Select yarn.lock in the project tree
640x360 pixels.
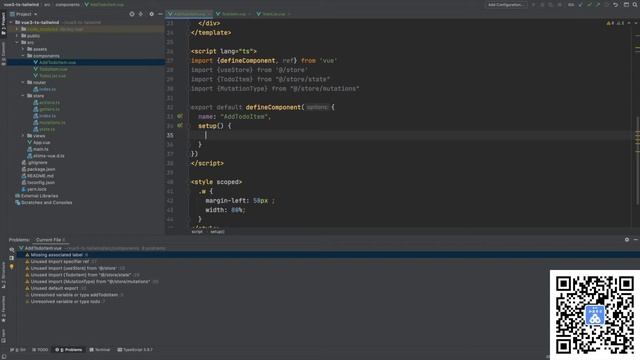click(x=37, y=189)
